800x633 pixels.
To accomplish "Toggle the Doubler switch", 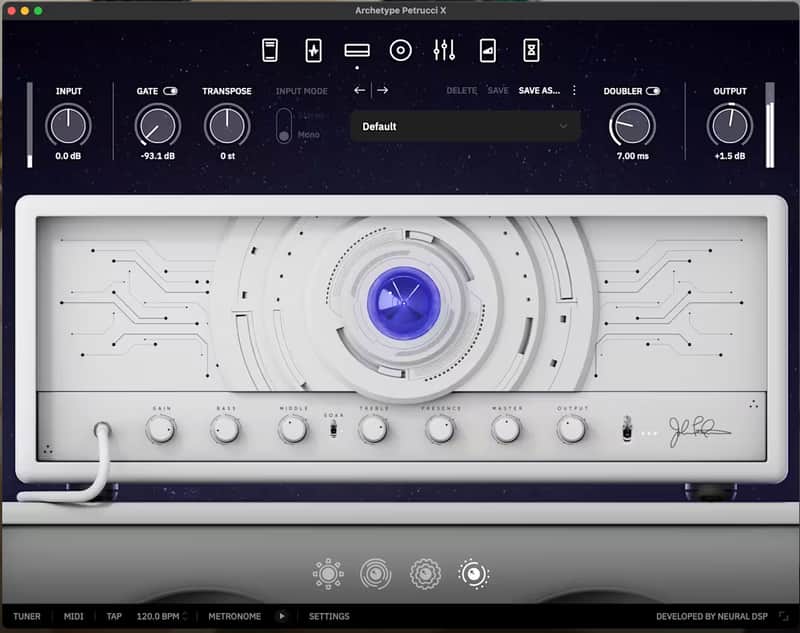I will [x=653, y=91].
